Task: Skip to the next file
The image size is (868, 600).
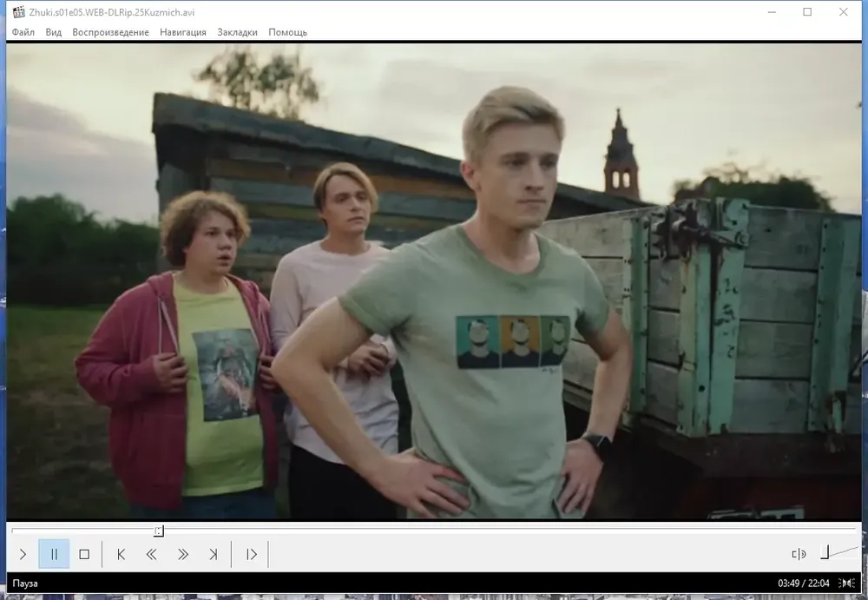Action: [214, 554]
